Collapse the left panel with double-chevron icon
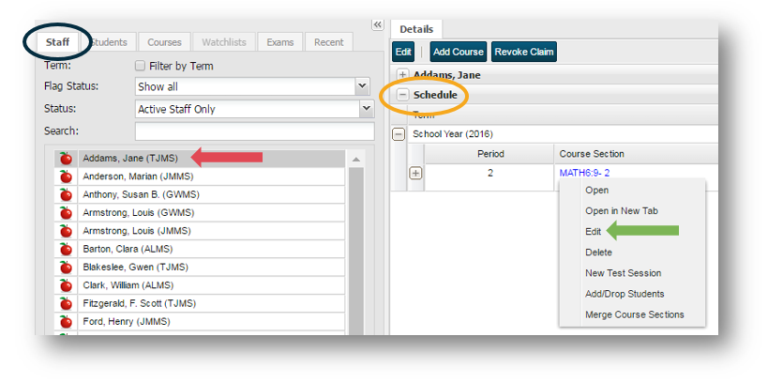This screenshot has height=383, width=768. 378,24
